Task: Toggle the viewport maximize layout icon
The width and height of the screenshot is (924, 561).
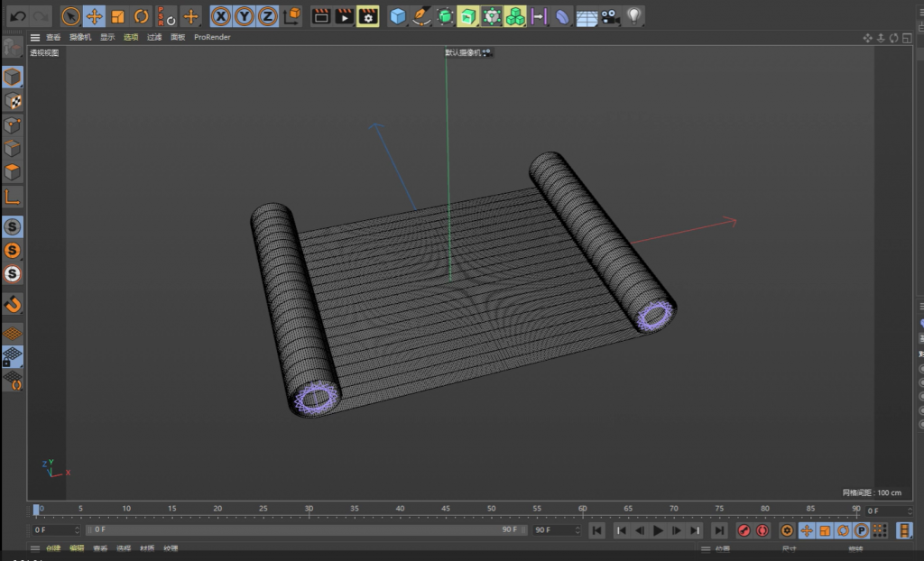Action: pos(907,38)
